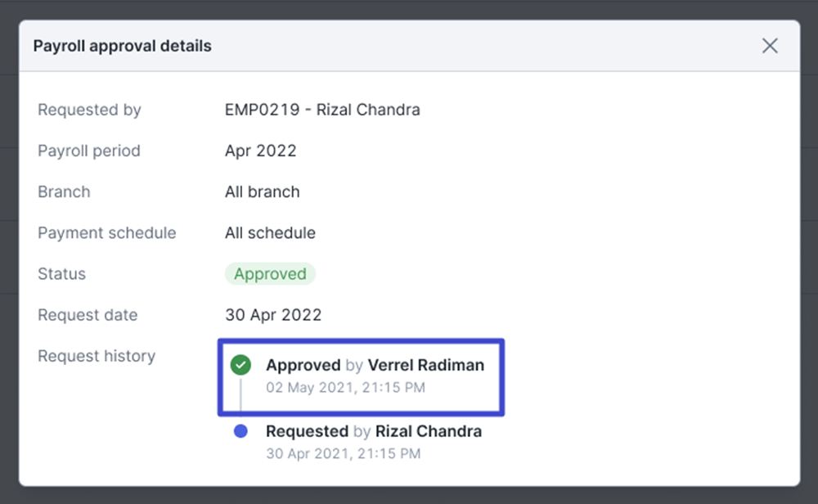
Task: Select the Apr 2022 payroll period value
Action: point(260,151)
